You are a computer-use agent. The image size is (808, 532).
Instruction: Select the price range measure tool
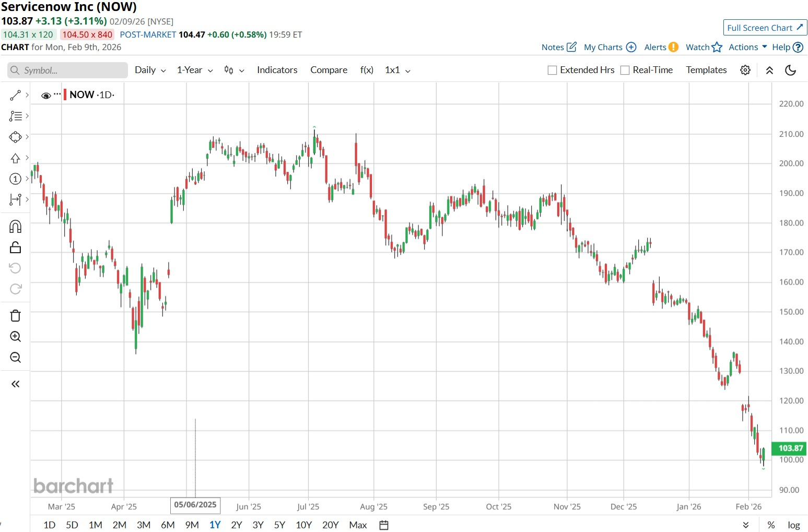[15, 199]
